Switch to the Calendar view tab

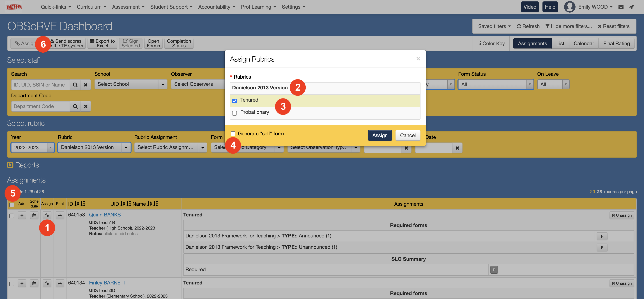pyautogui.click(x=583, y=43)
